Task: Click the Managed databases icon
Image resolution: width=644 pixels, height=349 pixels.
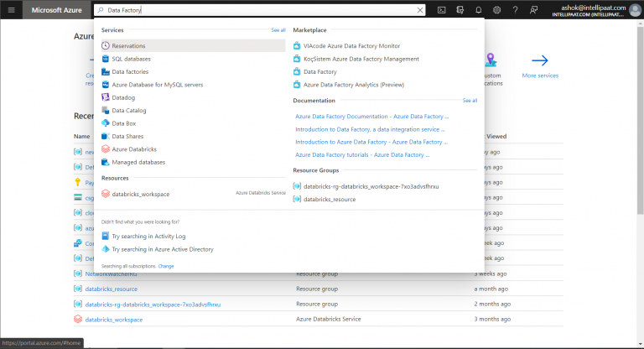Action: (106, 162)
